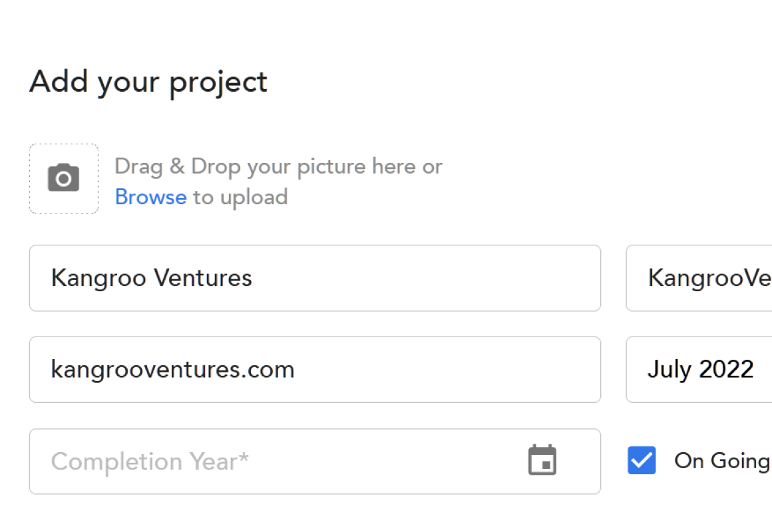The image size is (772, 532).
Task: Click the Browse link to upload
Action: click(150, 198)
